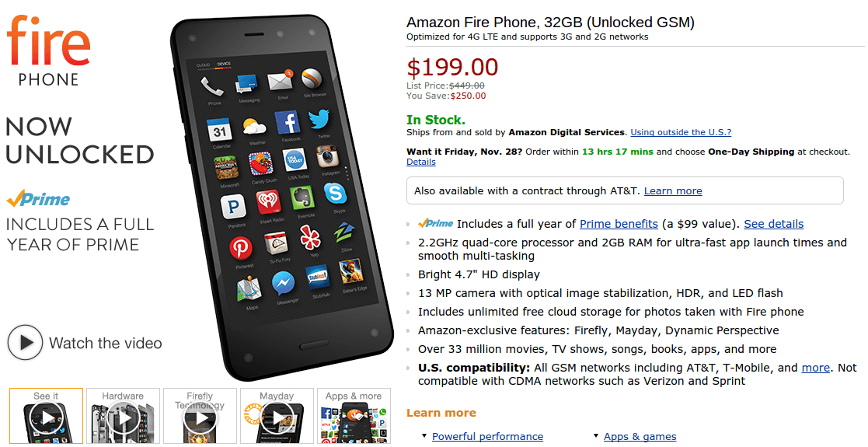Select the See it video thumbnail
868x447 pixels.
point(46,416)
